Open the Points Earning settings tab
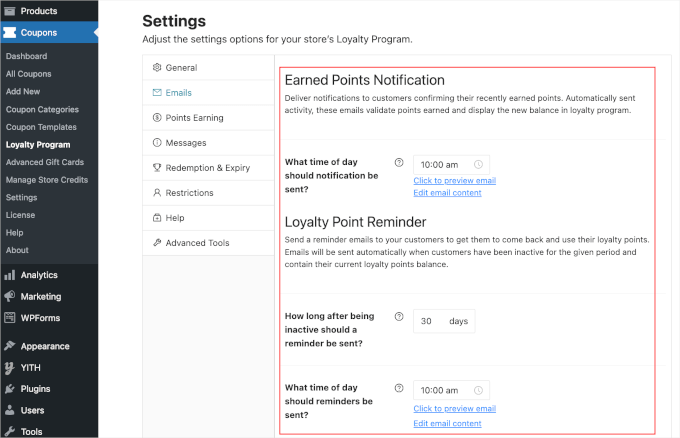Viewport: 680px width, 438px height. 194,118
